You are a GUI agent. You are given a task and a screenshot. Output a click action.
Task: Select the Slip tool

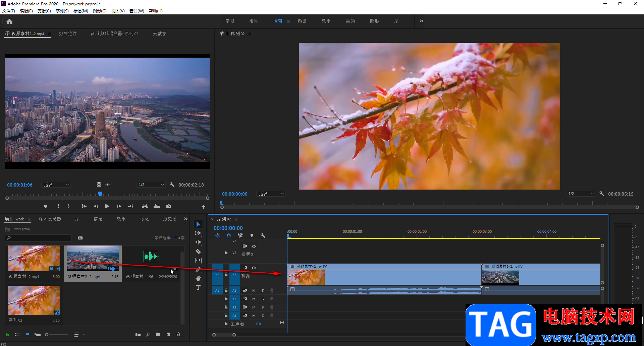point(198,260)
